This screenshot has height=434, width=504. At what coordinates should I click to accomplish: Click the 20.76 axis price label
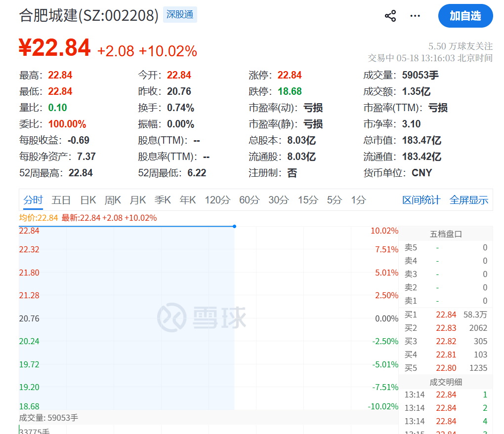point(29,318)
